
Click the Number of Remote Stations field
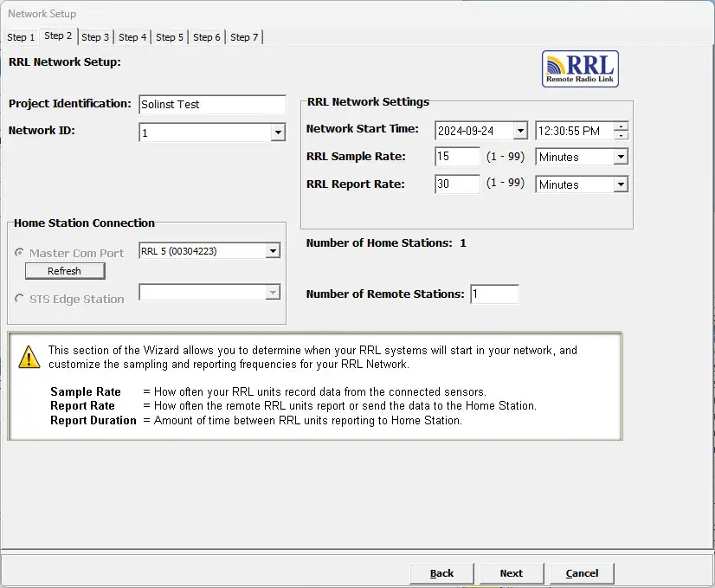point(494,294)
